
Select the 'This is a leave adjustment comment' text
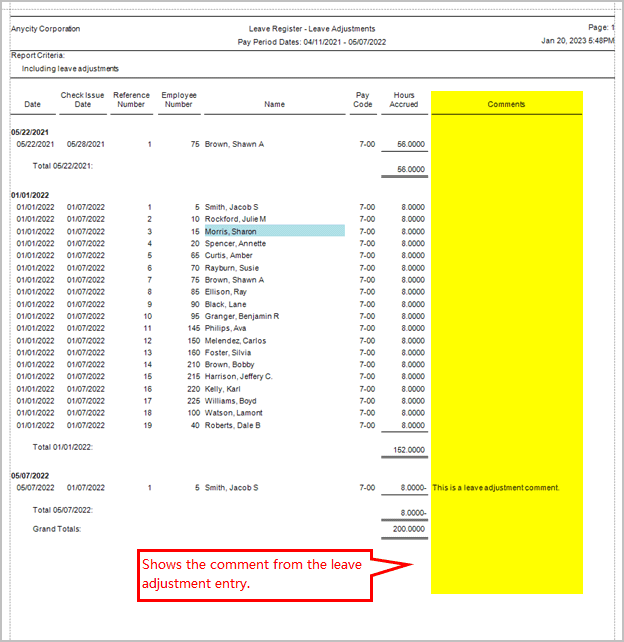click(496, 488)
